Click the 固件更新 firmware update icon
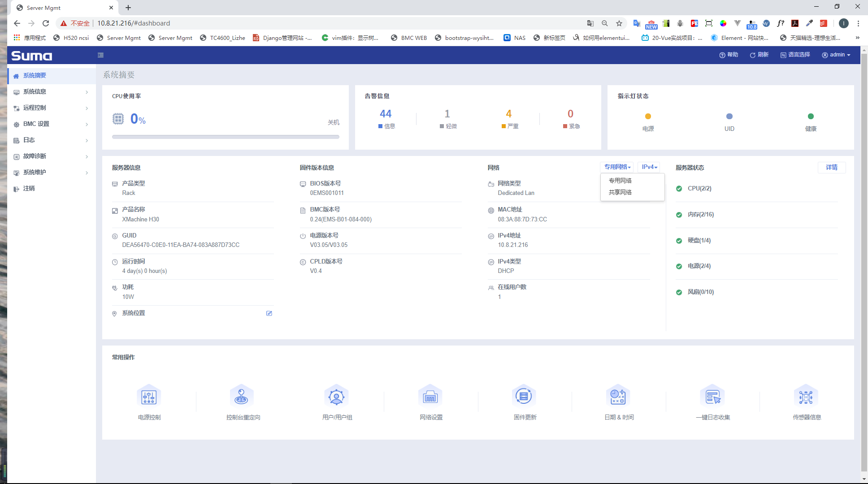 (524, 396)
